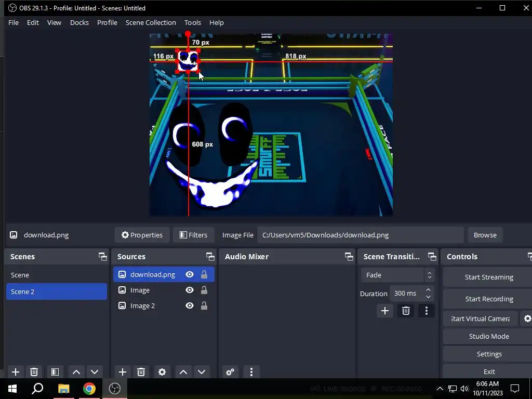This screenshot has height=399, width=532.
Task: Browse for an image file
Action: 485,235
